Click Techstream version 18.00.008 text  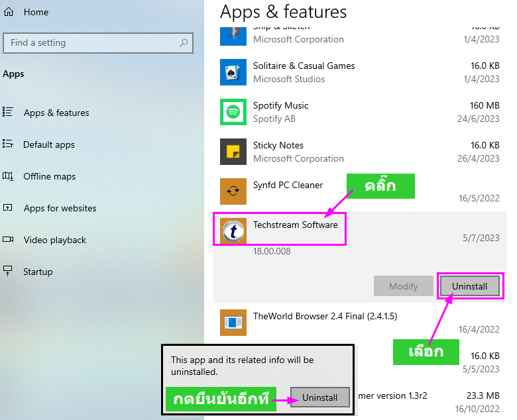pyautogui.click(x=272, y=251)
